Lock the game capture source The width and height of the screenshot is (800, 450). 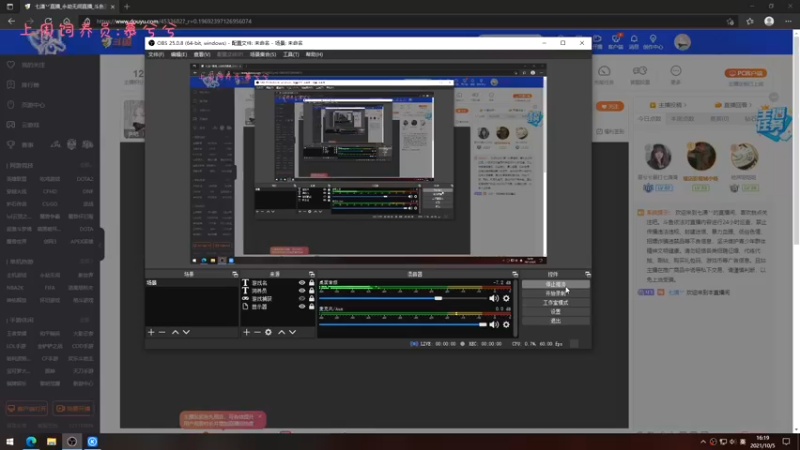coord(312,298)
